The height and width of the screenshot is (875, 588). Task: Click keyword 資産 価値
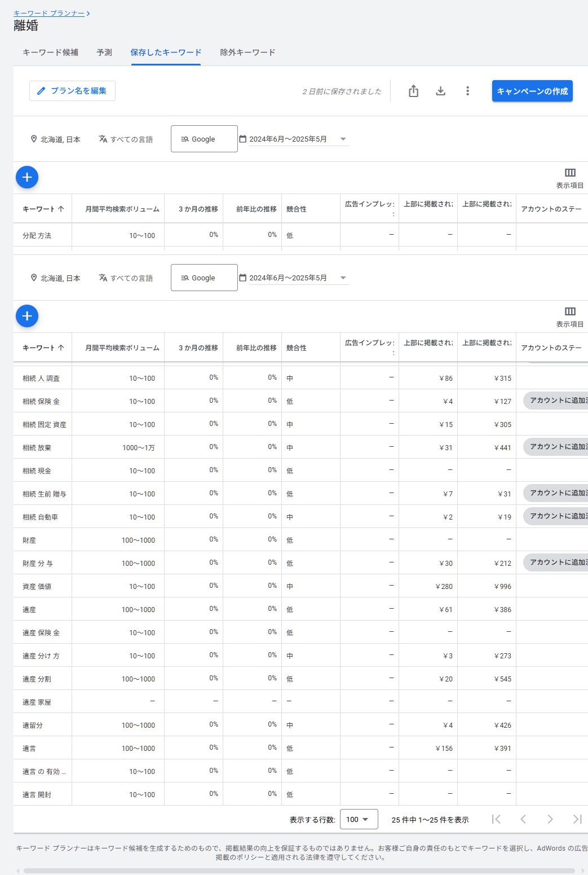coord(37,586)
